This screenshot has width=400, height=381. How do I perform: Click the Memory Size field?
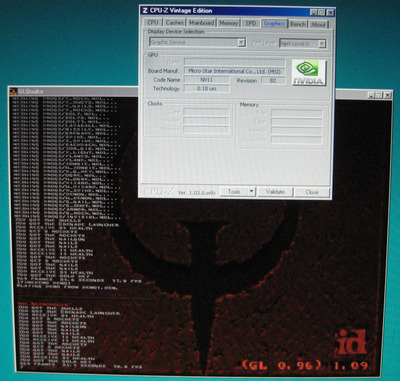pyautogui.click(x=297, y=113)
